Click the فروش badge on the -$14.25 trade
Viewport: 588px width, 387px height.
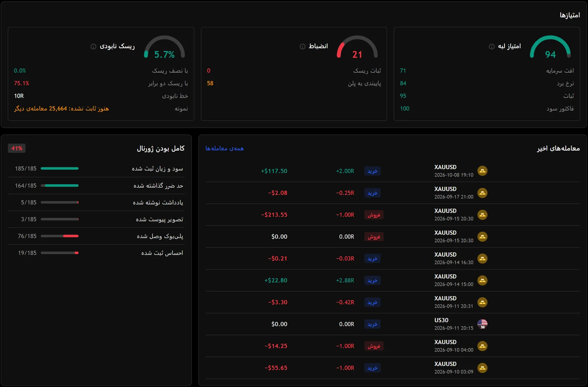[x=374, y=346]
